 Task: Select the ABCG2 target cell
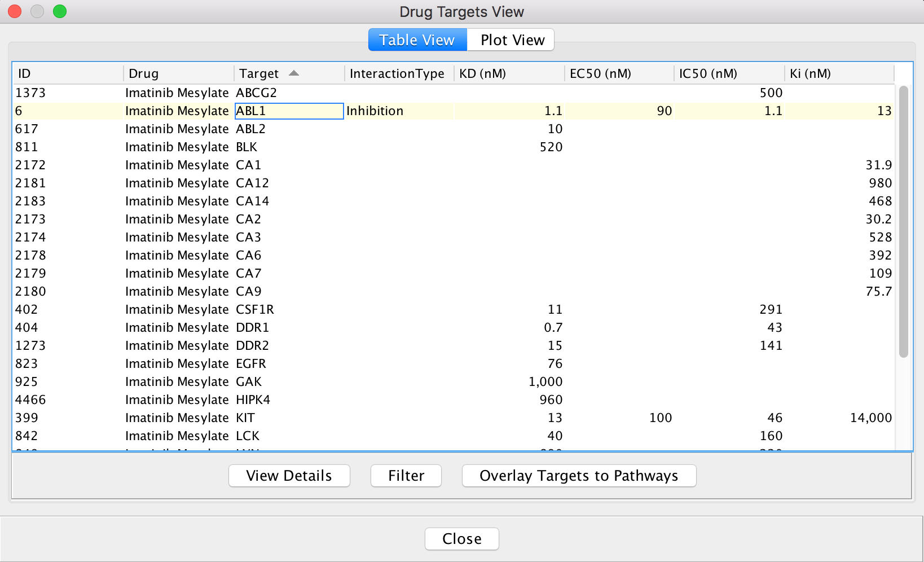(289, 93)
